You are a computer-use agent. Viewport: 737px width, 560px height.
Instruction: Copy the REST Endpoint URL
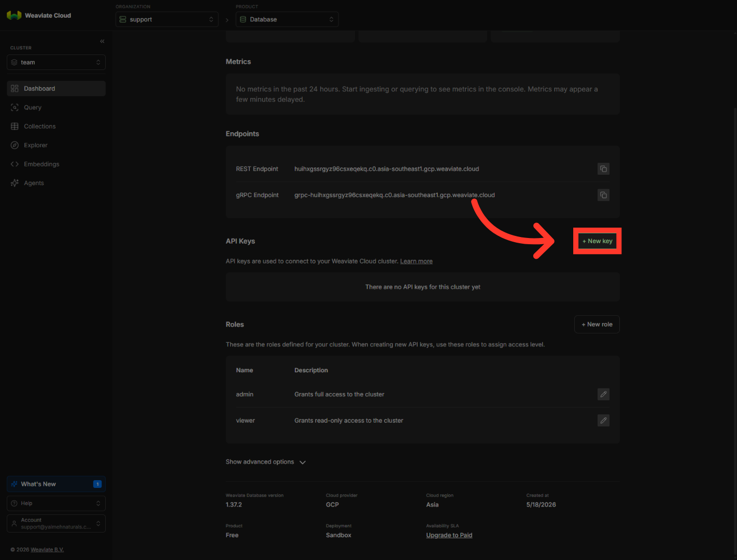pos(603,169)
